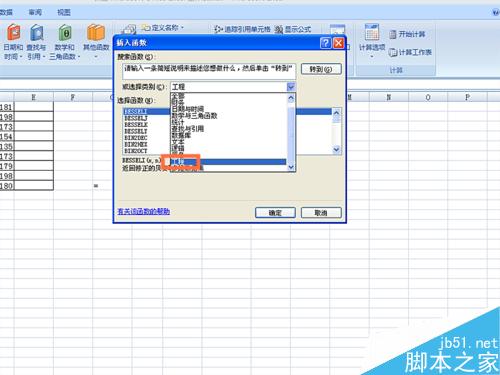
Task: Open the Watch Window icon in the ribbon
Action: [337, 29]
